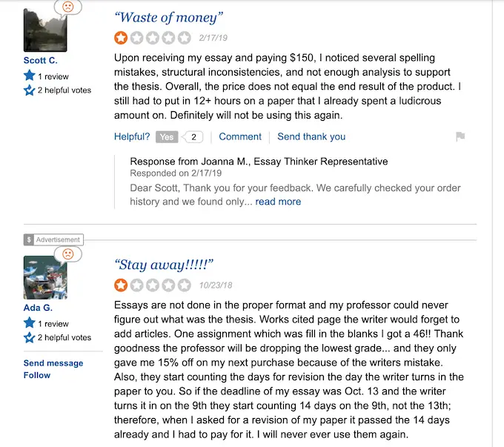
Task: Click the sad face icon above Scott's avatar
Action: [x=68, y=7]
